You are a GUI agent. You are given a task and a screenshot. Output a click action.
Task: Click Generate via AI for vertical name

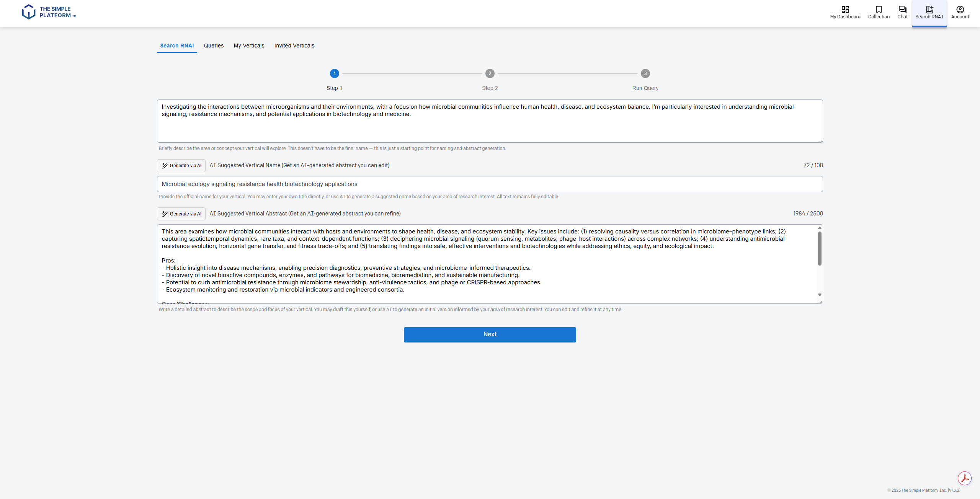181,166
